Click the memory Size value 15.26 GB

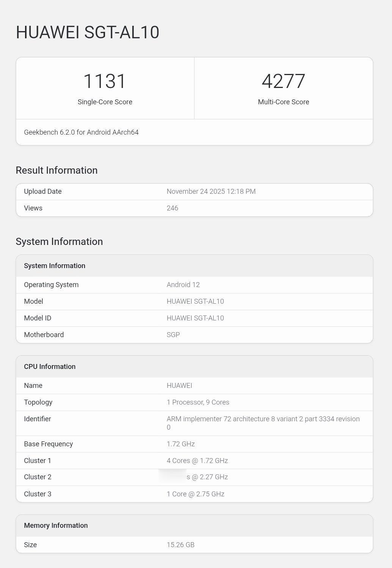click(180, 545)
